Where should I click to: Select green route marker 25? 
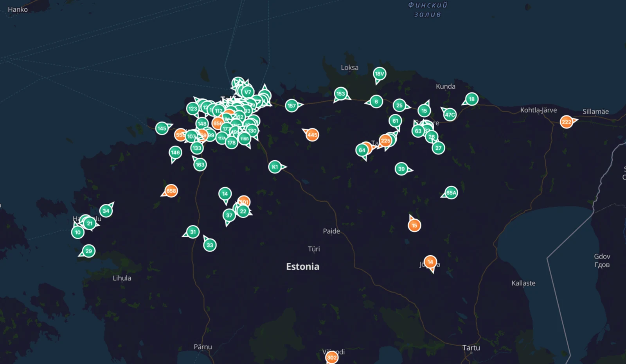coord(399,105)
